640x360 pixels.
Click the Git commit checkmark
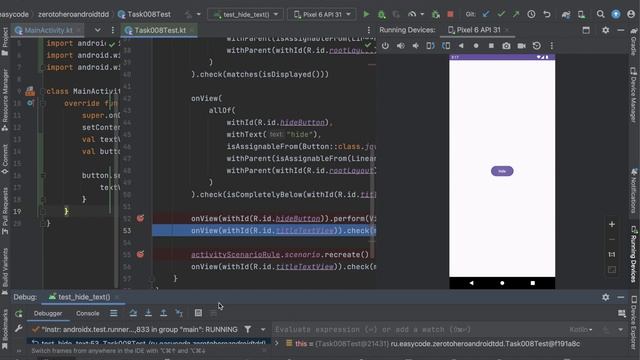501,14
